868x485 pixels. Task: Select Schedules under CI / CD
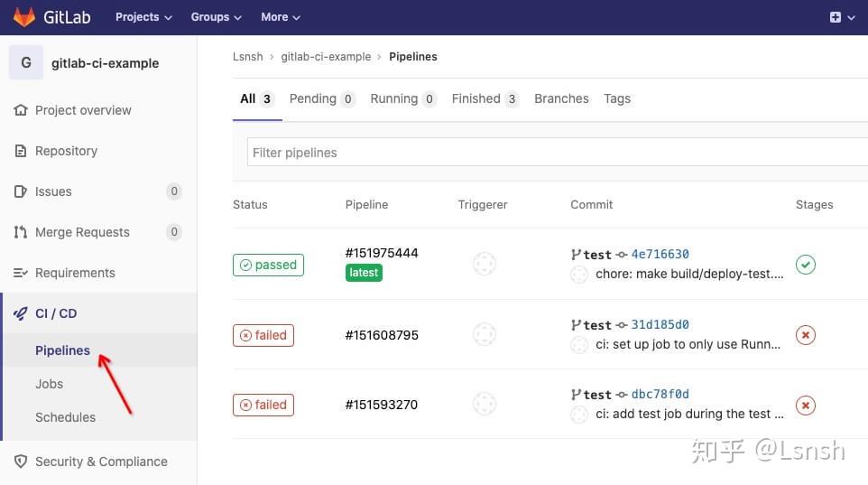point(65,417)
